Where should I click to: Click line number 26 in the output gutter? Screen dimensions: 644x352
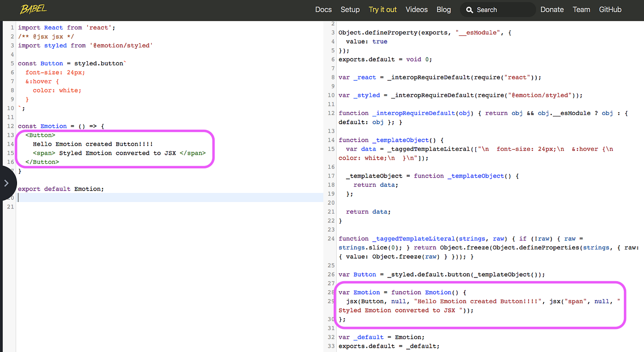pyautogui.click(x=331, y=274)
